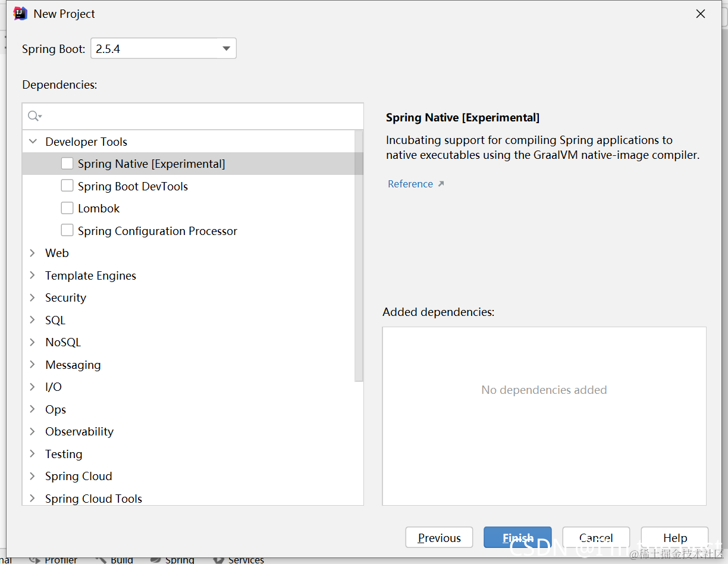Close the New Project dialog

click(x=701, y=14)
